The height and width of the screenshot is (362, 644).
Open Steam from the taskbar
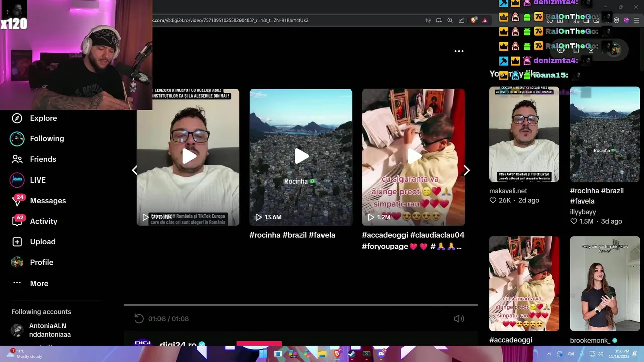[x=351, y=354]
